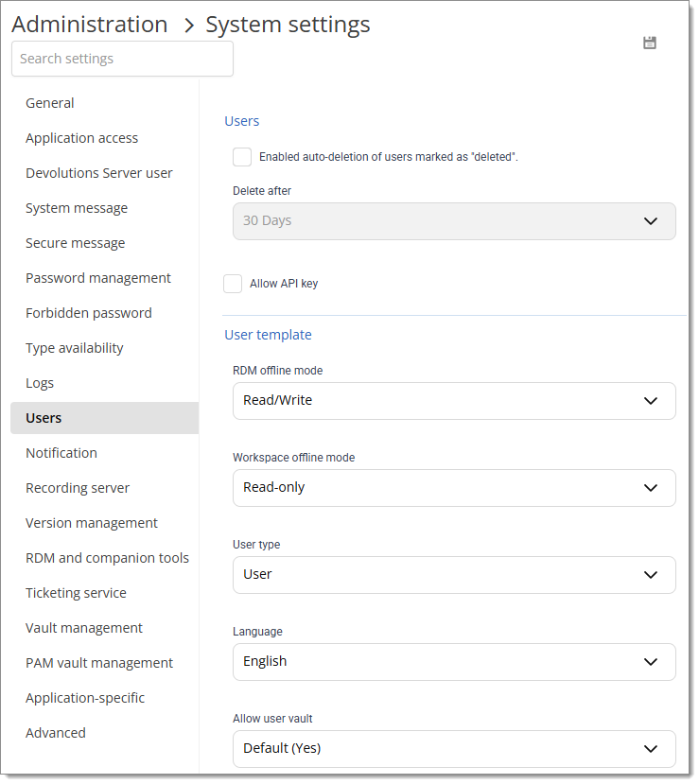Toggle the Allow API key checkbox
The image size is (699, 784).
point(232,283)
